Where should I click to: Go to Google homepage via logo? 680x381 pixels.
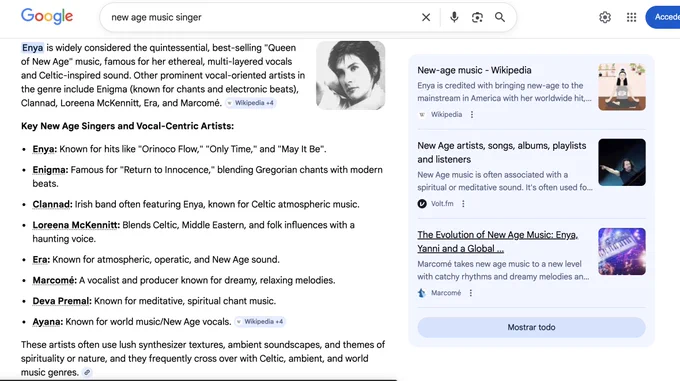[47, 16]
